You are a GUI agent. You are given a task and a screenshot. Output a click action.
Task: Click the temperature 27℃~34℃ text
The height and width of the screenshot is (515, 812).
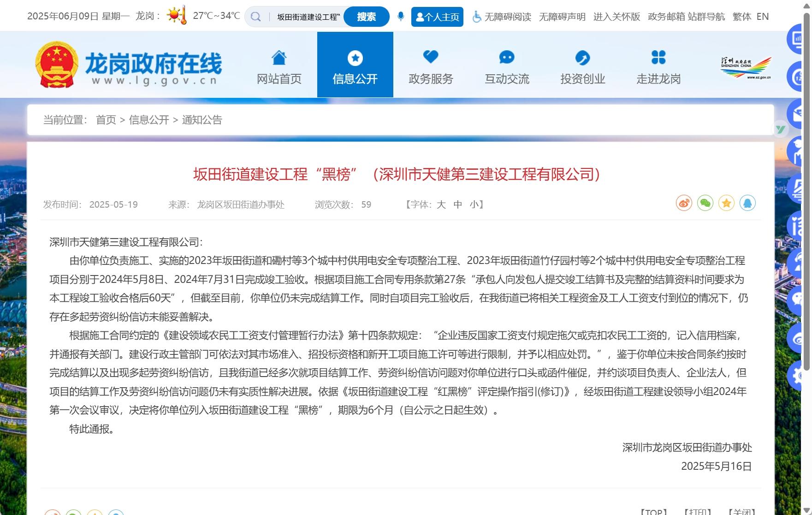(x=216, y=16)
